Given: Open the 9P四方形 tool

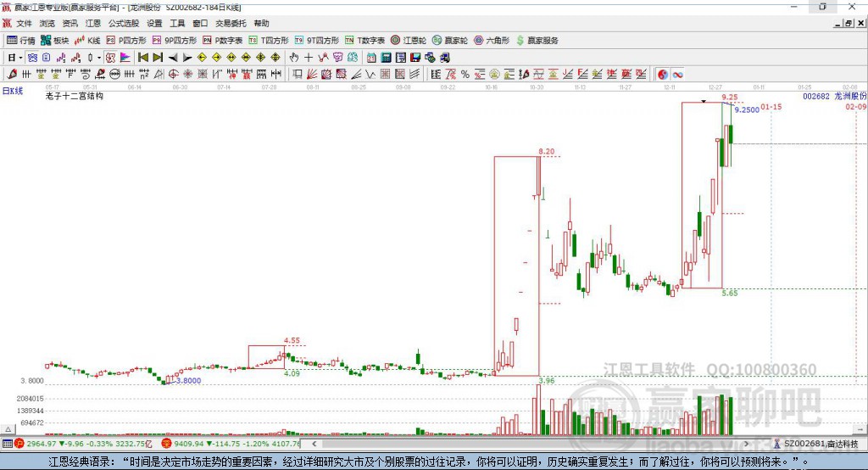Looking at the screenshot, I should click(175, 41).
